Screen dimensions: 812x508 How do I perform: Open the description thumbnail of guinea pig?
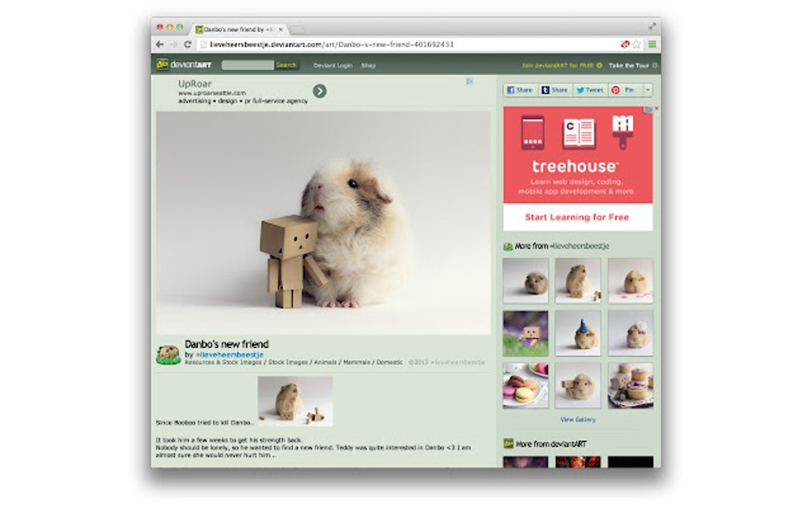click(x=295, y=401)
